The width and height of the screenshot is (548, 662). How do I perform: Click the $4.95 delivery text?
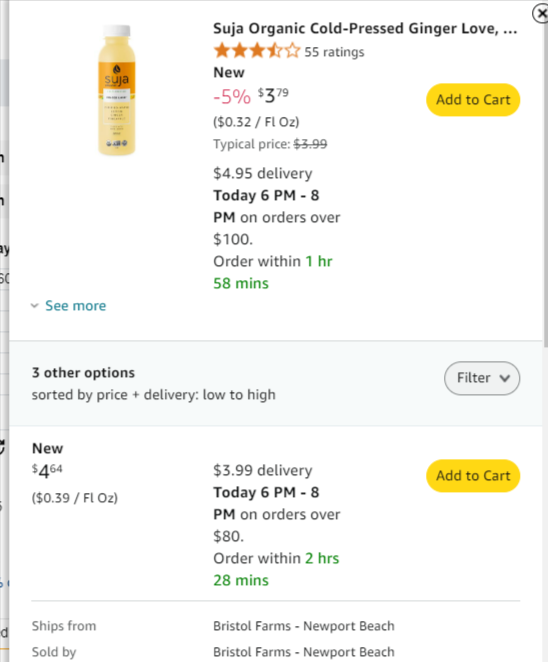coord(263,173)
